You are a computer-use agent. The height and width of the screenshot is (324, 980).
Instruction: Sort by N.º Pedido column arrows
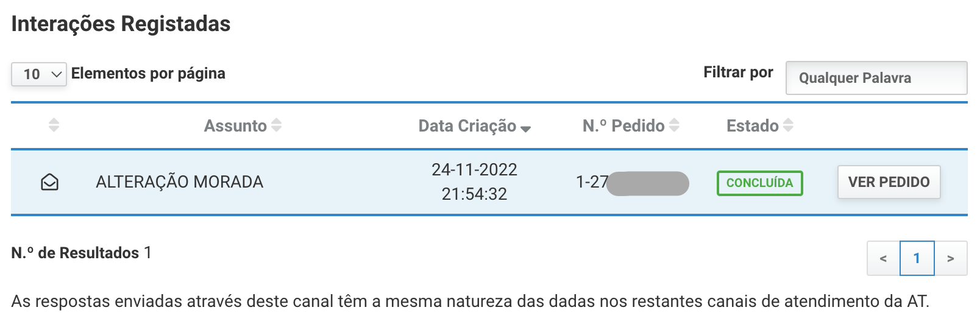point(674,125)
